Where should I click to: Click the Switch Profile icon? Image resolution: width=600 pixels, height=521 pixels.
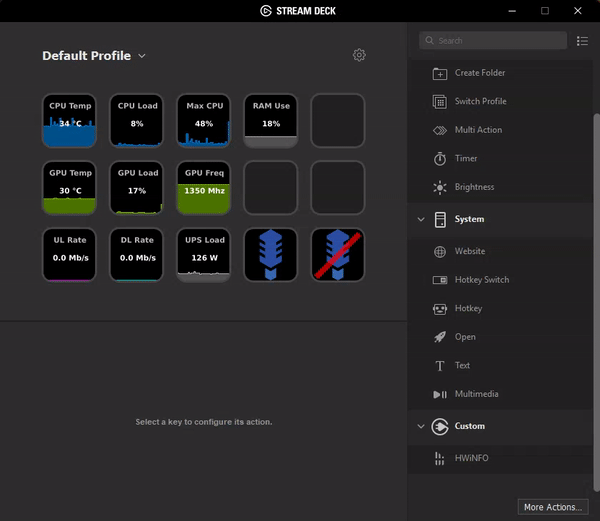(x=440, y=102)
